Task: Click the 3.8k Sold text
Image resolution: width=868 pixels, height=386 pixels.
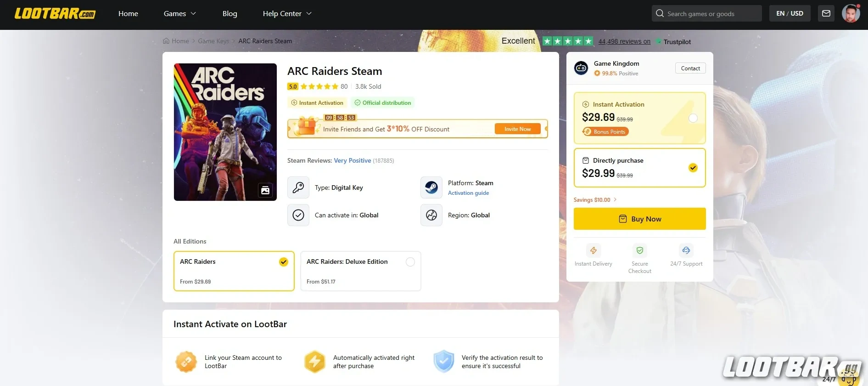Action: point(368,86)
